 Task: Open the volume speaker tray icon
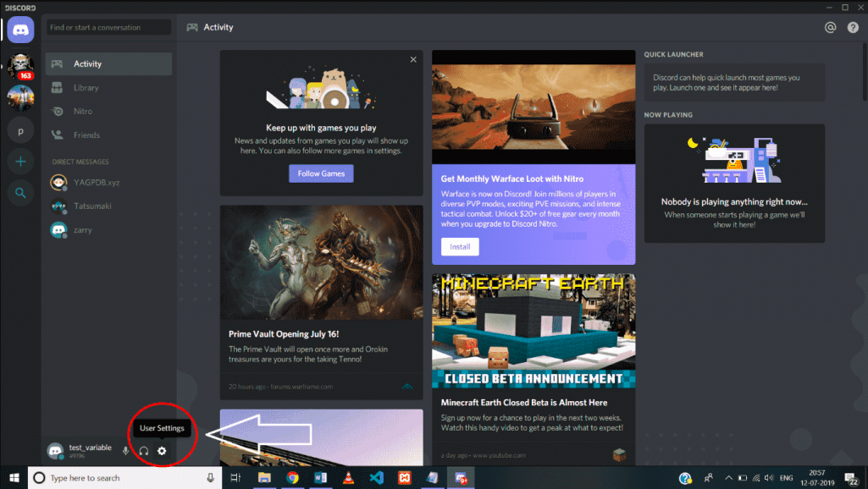point(769,478)
